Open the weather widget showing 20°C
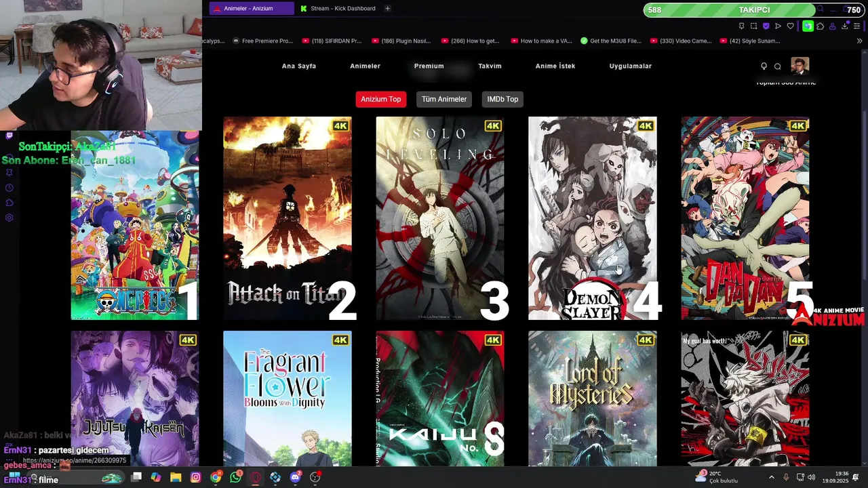868x488 pixels. [x=717, y=477]
